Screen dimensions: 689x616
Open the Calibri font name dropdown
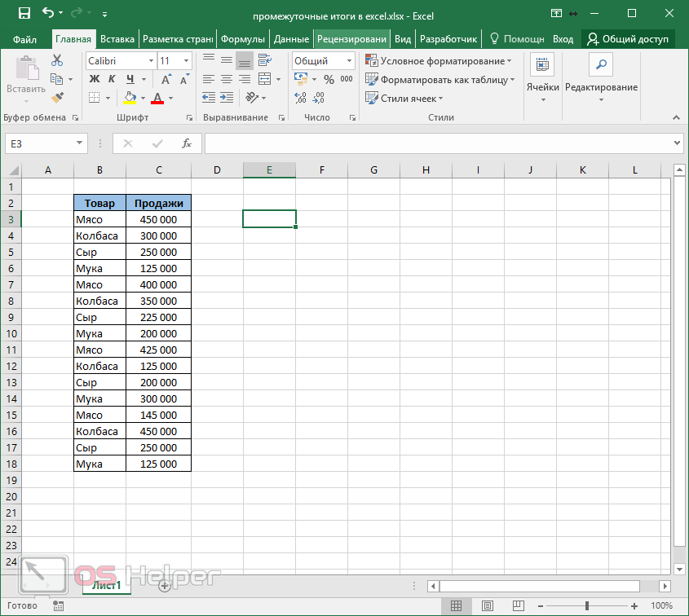tap(151, 60)
